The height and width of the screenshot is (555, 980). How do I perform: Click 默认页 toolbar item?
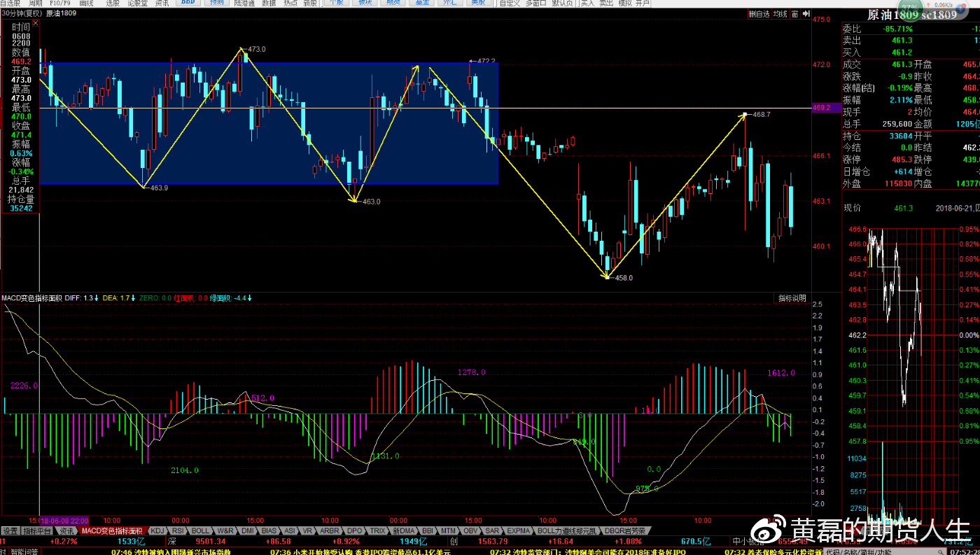562,3
